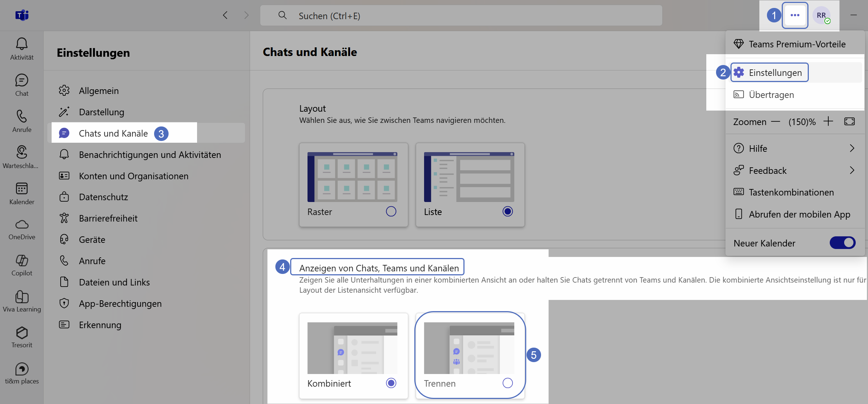Open the RR profile avatar
Viewport: 868px width, 404px height.
(x=822, y=15)
